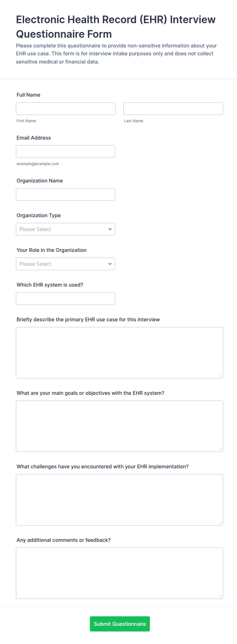Select the Organization Name field
This screenshot has width=237, height=644.
coord(65,195)
